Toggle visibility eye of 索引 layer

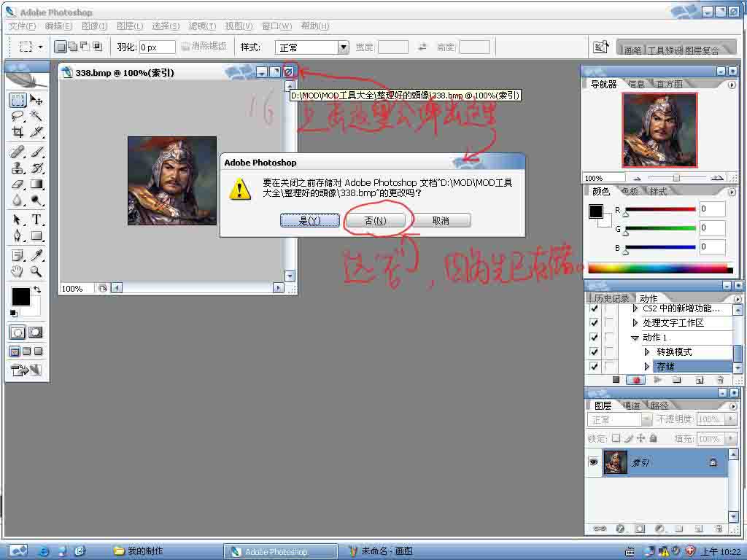[593, 462]
